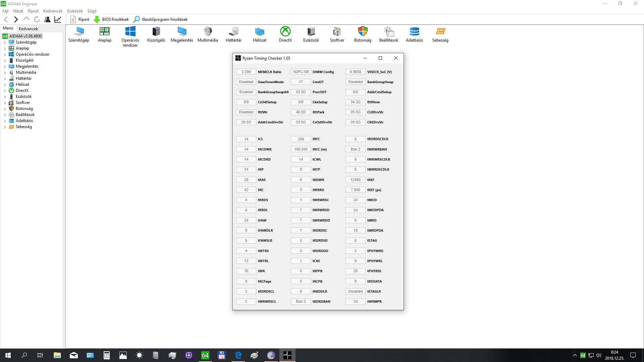
Task: Open the Riport toolbar button
Action: (80, 19)
